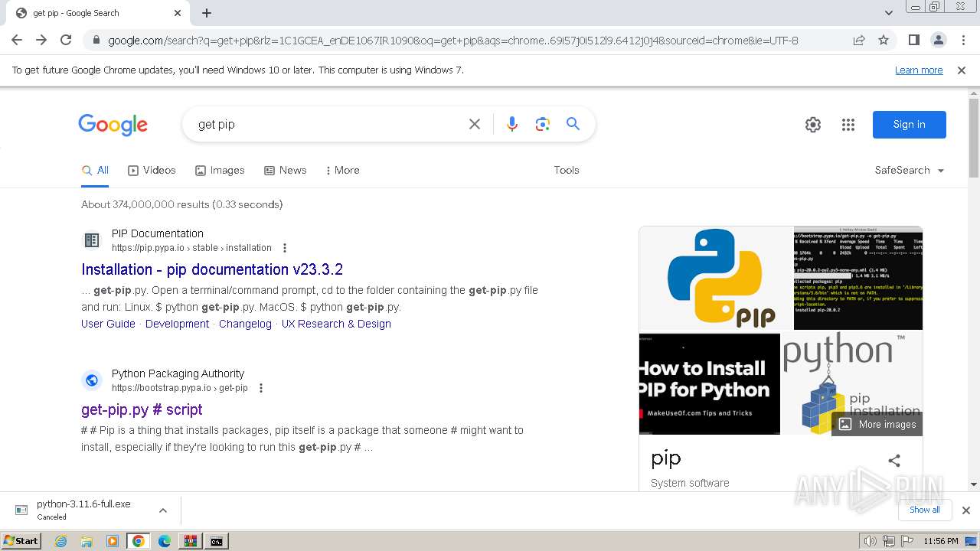The image size is (980, 551).
Task: Close the downloads bar
Action: (966, 510)
